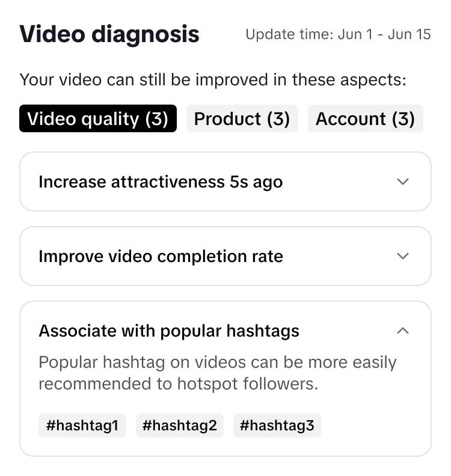Click blank space right of #hashtag3 chip

point(373,426)
